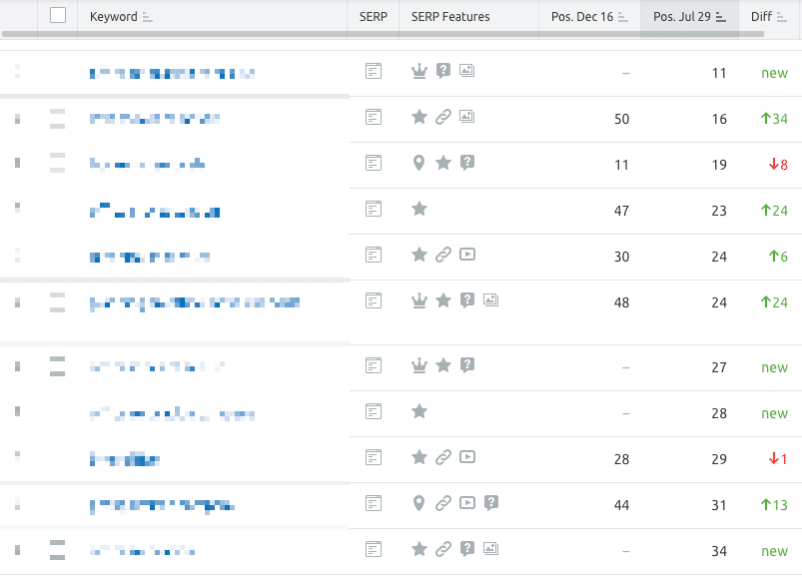
Task: Click the image icon in the row with Dec position 48
Action: click(x=491, y=300)
